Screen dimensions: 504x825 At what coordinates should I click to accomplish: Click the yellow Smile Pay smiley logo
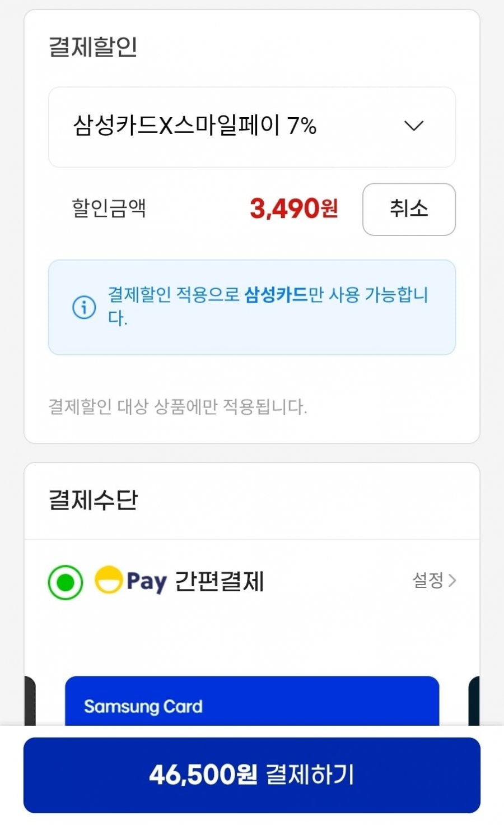pyautogui.click(x=108, y=580)
